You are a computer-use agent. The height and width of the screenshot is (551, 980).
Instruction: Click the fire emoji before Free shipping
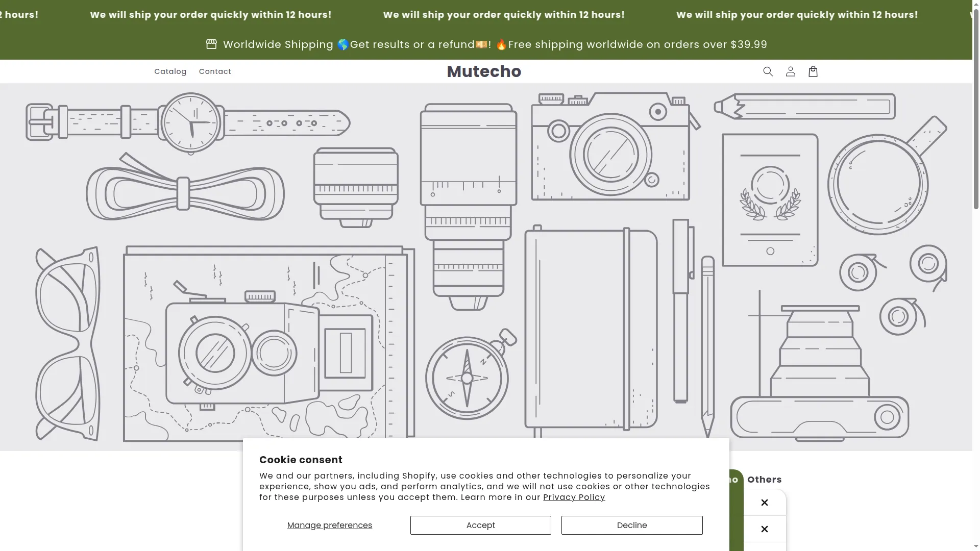[x=501, y=44]
